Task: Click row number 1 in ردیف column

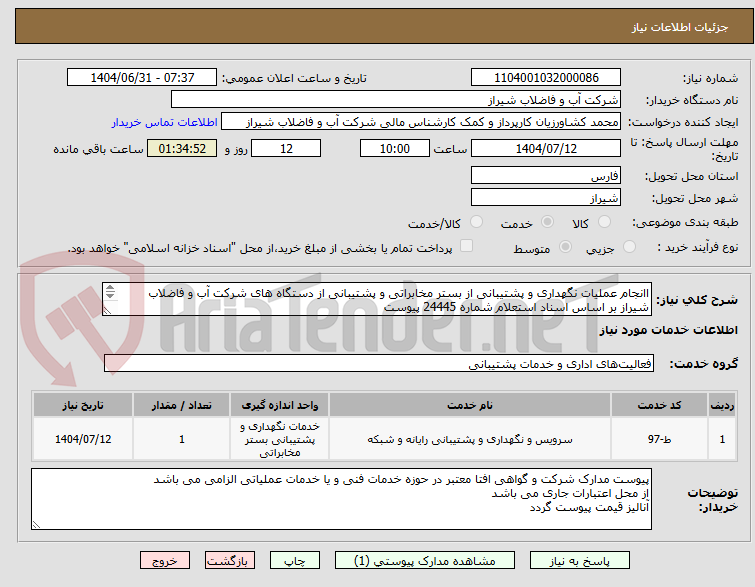Action: point(722,439)
